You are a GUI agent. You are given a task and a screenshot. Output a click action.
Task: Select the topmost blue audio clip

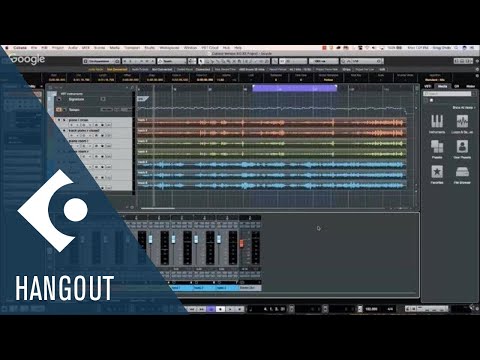(272, 165)
